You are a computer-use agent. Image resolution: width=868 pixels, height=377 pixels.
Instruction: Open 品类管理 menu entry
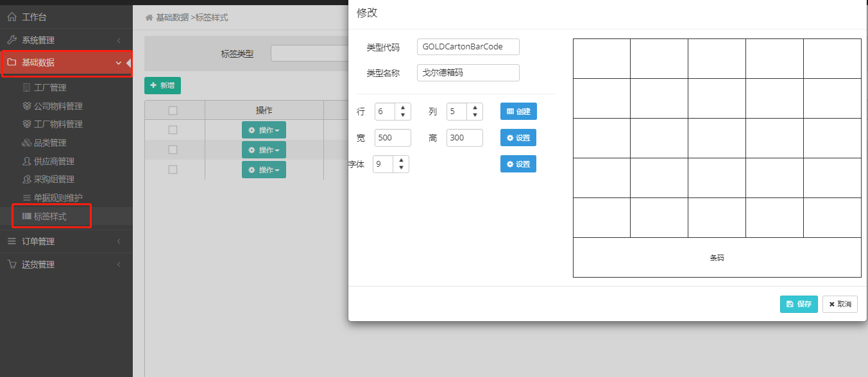(50, 142)
